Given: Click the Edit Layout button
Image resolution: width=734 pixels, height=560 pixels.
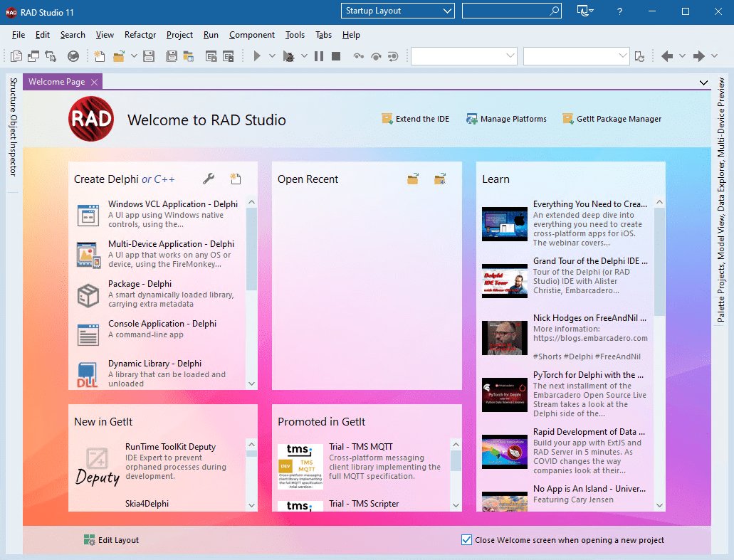Looking at the screenshot, I should [x=111, y=540].
